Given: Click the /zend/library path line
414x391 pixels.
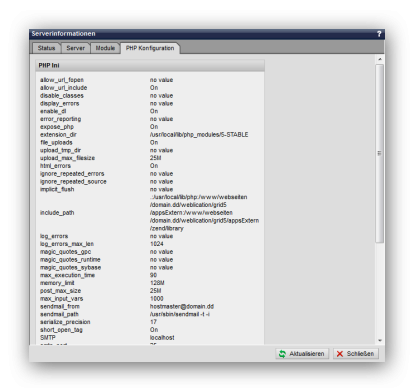Looking at the screenshot, I should [x=167, y=229].
